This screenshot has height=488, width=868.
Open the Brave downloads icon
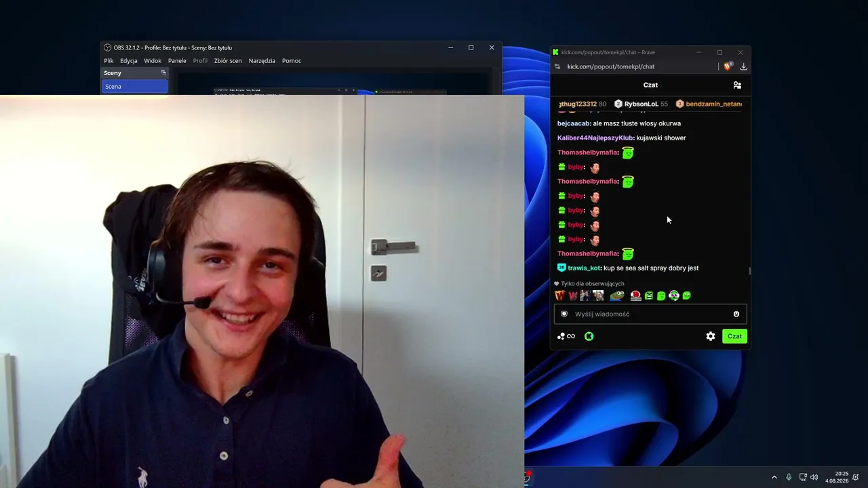click(x=743, y=66)
